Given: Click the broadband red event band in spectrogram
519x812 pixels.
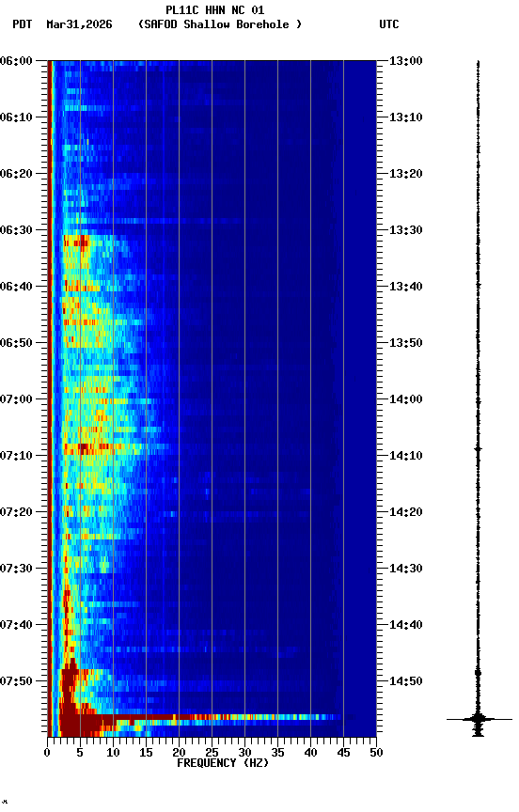Looking at the screenshot, I should point(202,717).
